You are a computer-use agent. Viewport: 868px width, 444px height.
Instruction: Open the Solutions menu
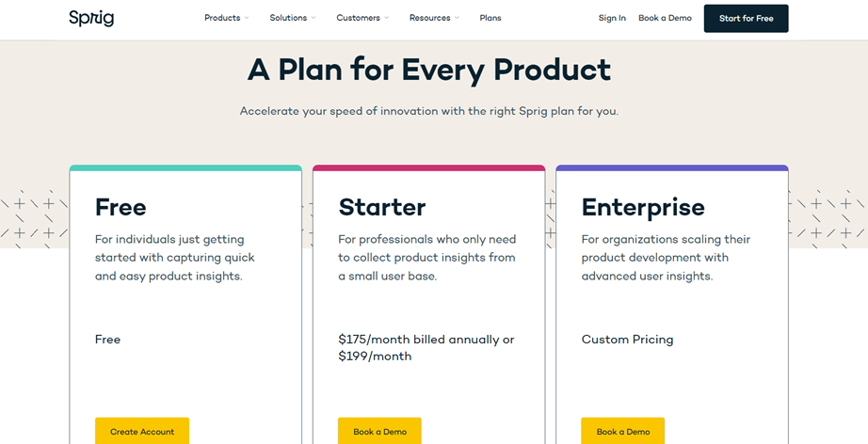point(288,18)
